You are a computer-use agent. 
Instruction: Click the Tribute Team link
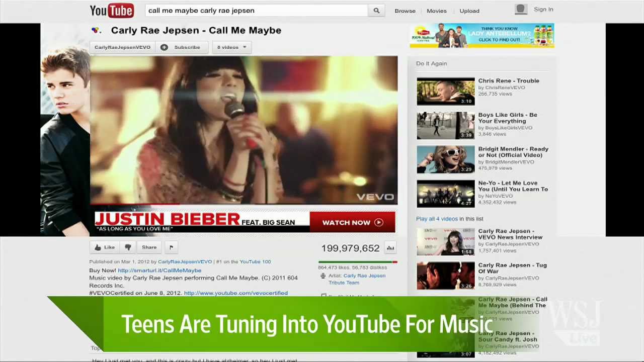coord(344,283)
